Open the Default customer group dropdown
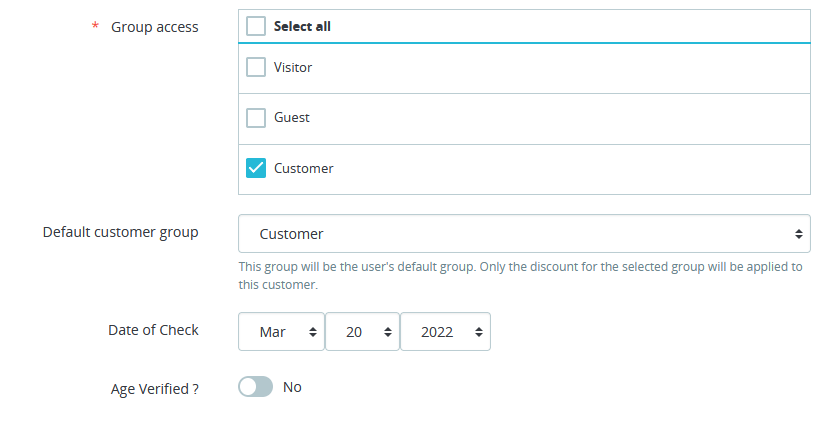Image resolution: width=827 pixels, height=437 pixels. tap(523, 234)
